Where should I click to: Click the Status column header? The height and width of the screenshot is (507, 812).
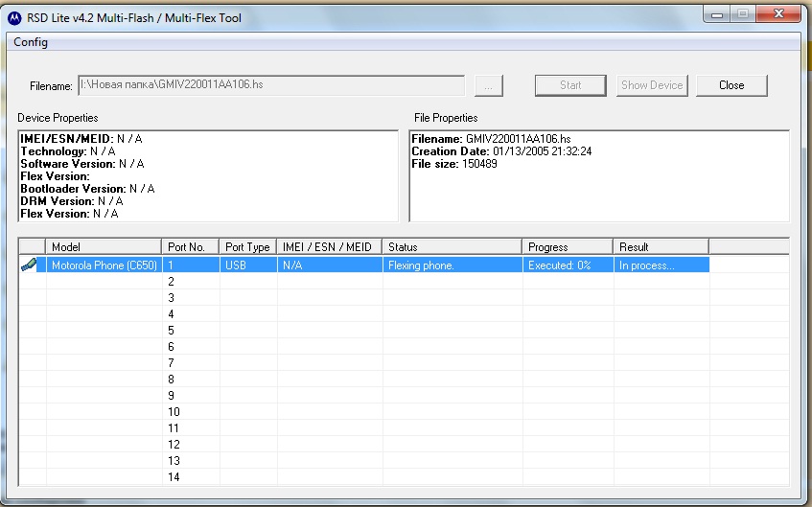tap(452, 247)
